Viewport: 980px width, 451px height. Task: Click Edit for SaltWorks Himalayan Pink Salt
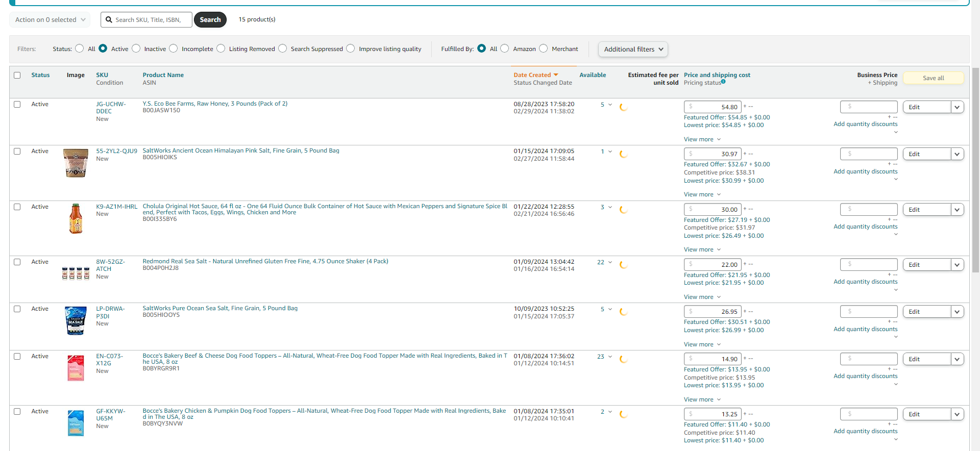pos(927,154)
